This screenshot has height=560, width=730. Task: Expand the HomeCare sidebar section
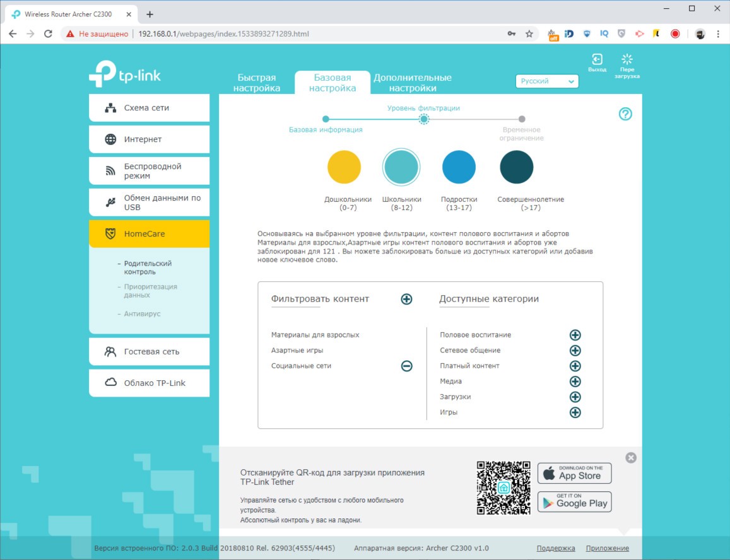149,234
